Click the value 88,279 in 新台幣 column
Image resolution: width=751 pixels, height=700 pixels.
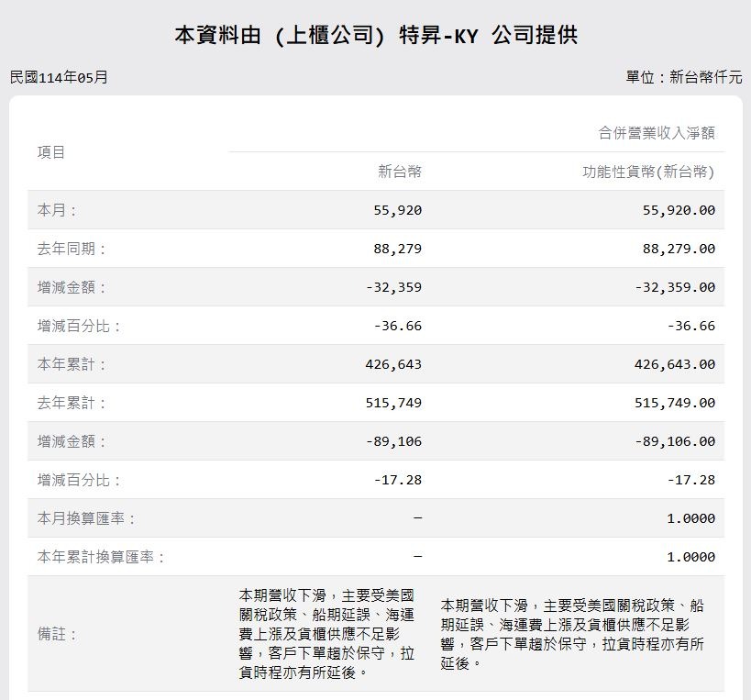pyautogui.click(x=398, y=249)
